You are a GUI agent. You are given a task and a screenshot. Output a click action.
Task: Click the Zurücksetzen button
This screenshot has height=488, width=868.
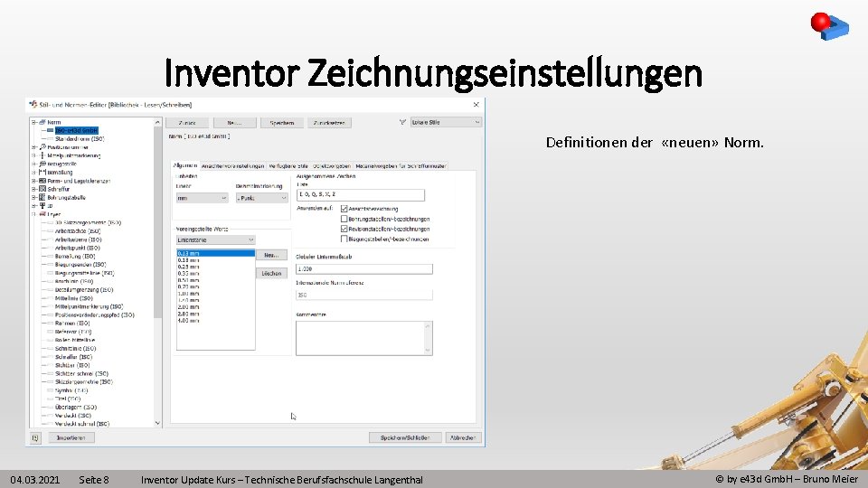[329, 123]
